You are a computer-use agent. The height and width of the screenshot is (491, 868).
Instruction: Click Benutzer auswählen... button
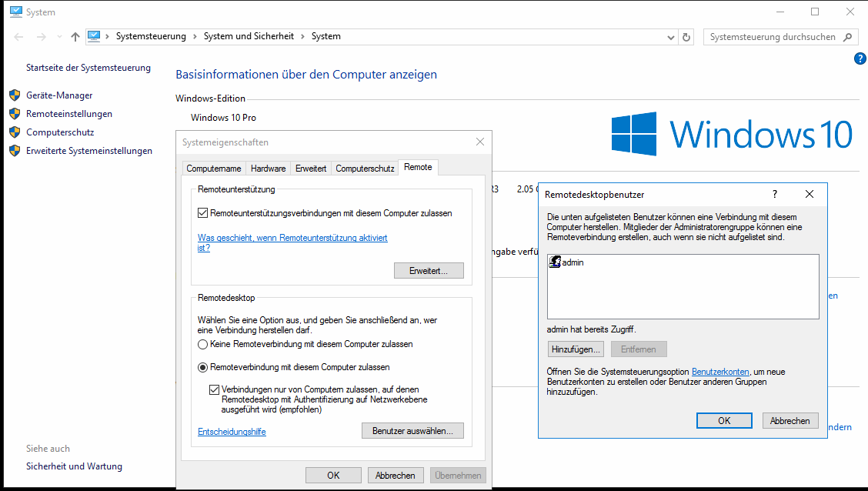click(x=412, y=431)
